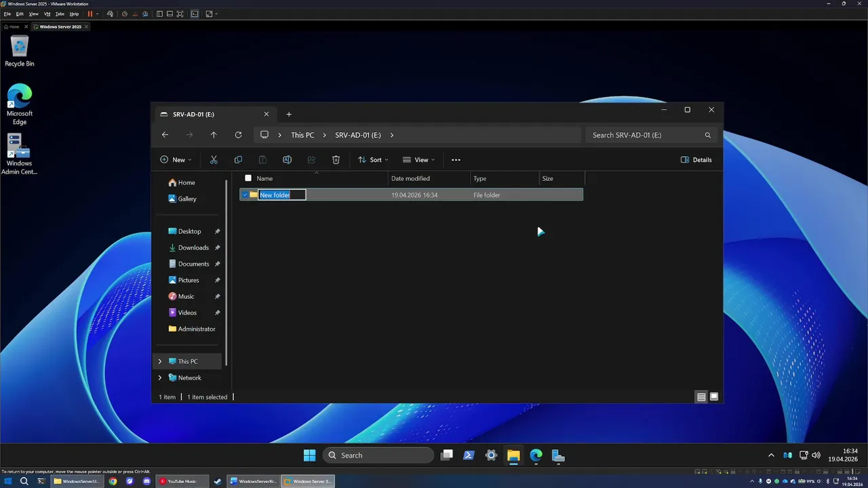Open Windows Admin Center desktop shortcut
The width and height of the screenshot is (868, 488).
click(19, 155)
